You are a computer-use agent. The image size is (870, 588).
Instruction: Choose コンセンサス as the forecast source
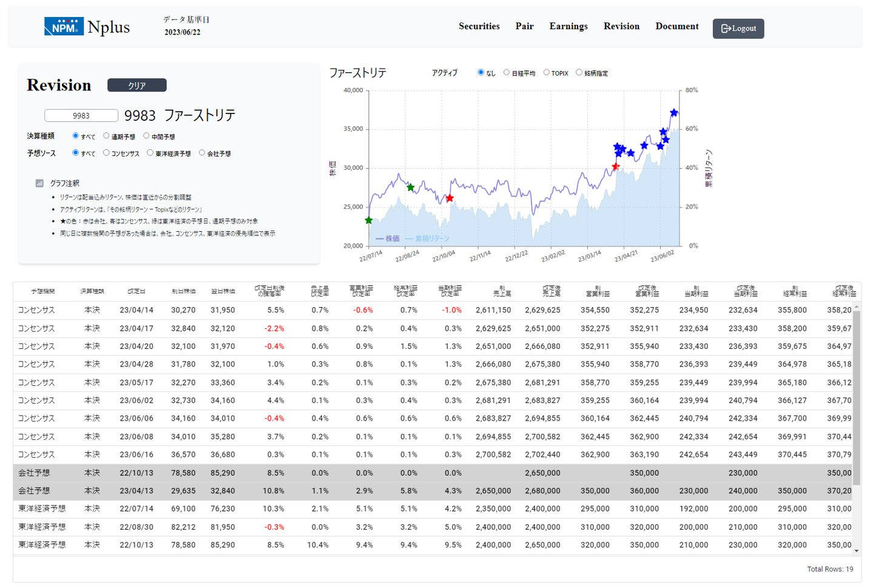(106, 153)
